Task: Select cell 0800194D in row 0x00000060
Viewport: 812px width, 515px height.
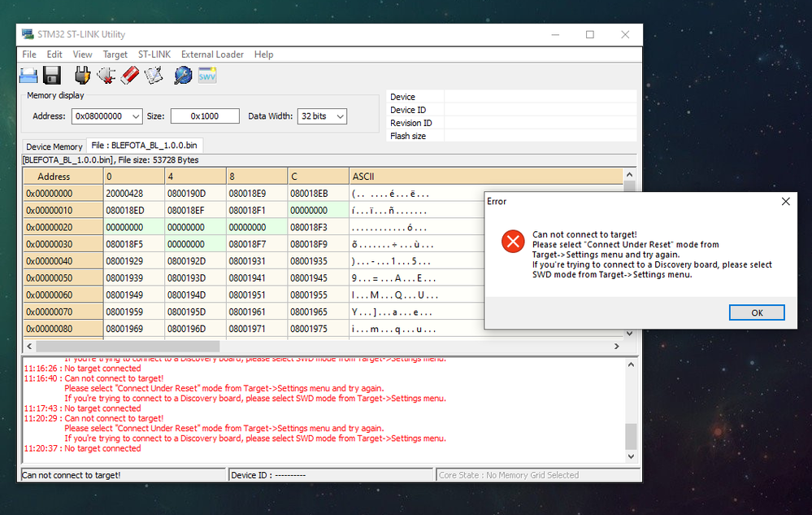Action: pos(195,295)
